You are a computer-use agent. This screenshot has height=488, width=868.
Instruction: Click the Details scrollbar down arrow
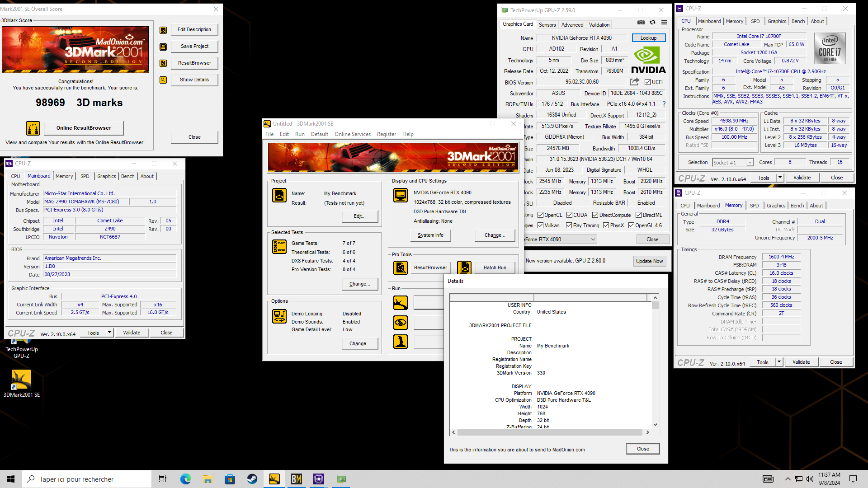(655, 425)
